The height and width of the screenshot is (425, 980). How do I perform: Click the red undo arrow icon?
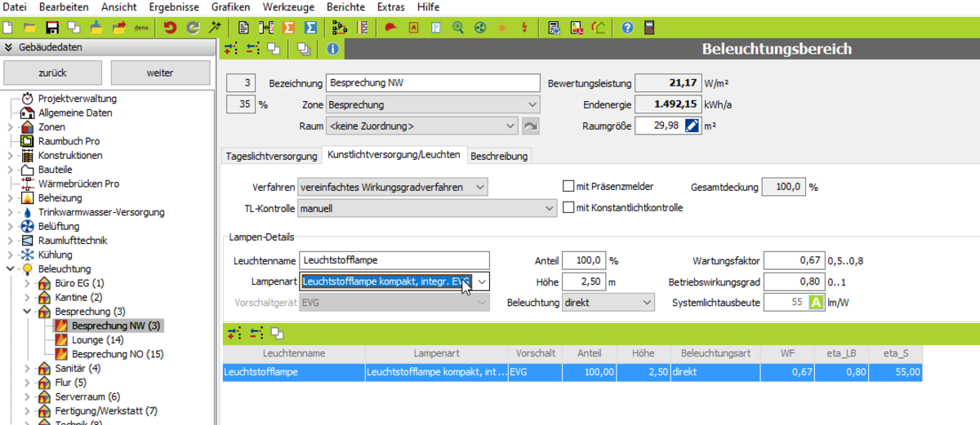pyautogui.click(x=170, y=27)
